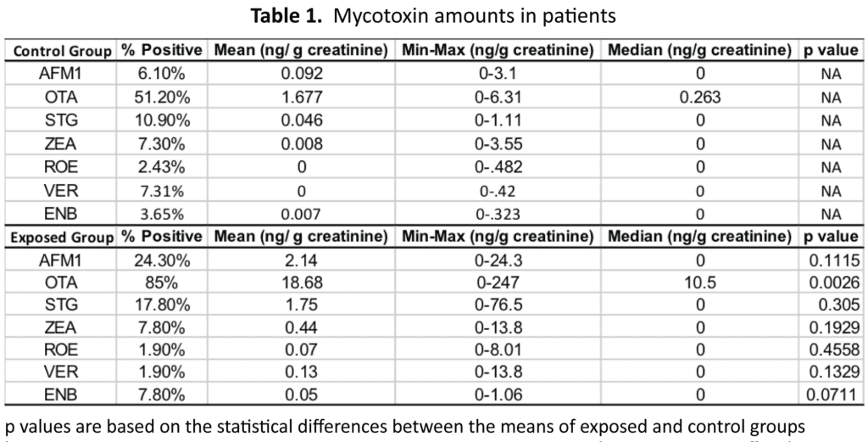The height and width of the screenshot is (442, 868).
Task: Click the exposed AFM1 range 0-24.3
Action: pyautogui.click(x=498, y=260)
